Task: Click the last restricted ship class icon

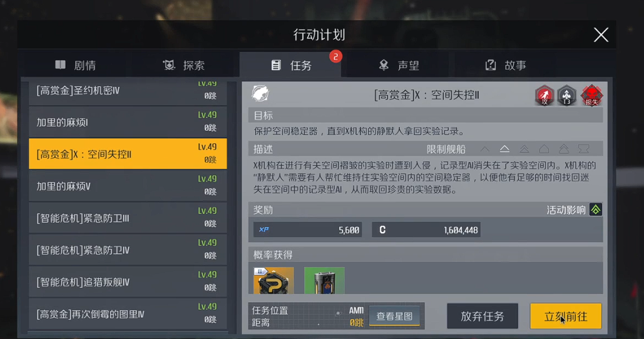Action: (584, 149)
